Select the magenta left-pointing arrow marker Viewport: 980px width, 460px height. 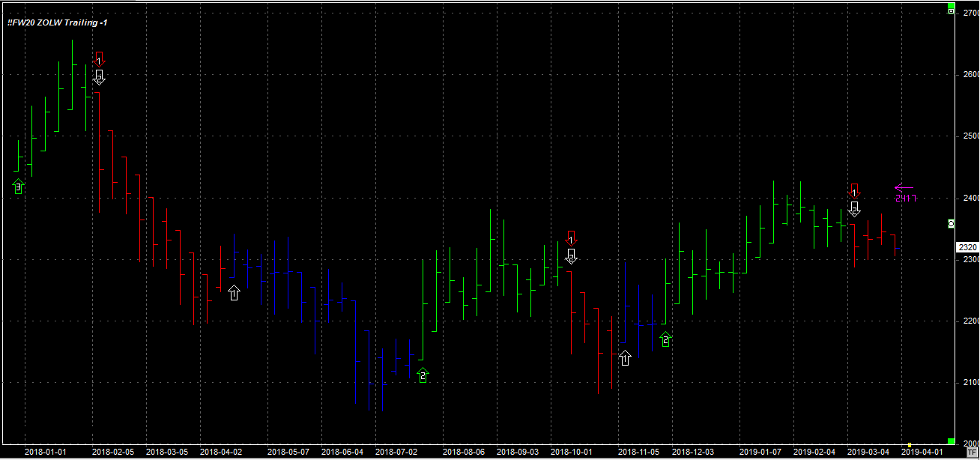tap(904, 188)
